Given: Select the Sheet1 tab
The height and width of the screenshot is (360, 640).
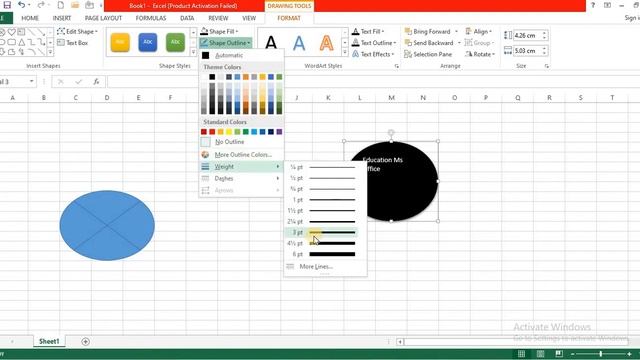Looking at the screenshot, I should (49, 341).
